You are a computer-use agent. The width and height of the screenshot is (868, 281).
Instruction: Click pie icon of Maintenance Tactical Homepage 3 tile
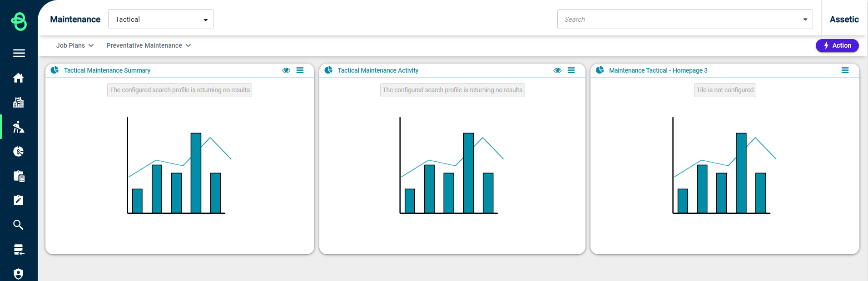click(x=600, y=70)
